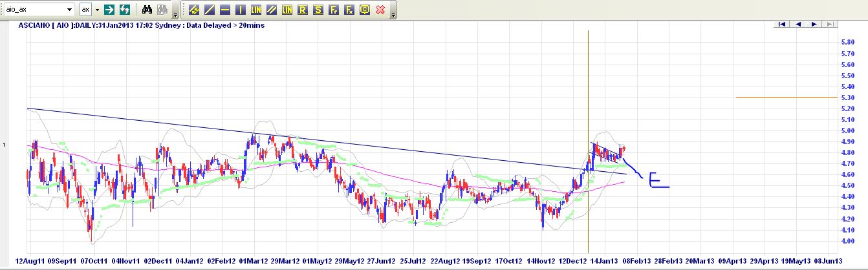Open the binoculars search icon
The height and width of the screenshot is (270, 868).
[147, 10]
